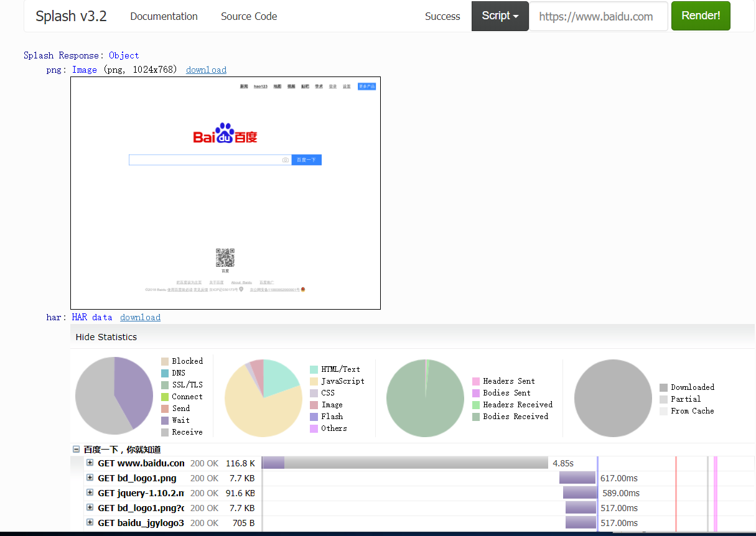Image resolution: width=756 pixels, height=536 pixels.
Task: Expand the first GET bd_logo1.png request
Action: click(x=90, y=478)
